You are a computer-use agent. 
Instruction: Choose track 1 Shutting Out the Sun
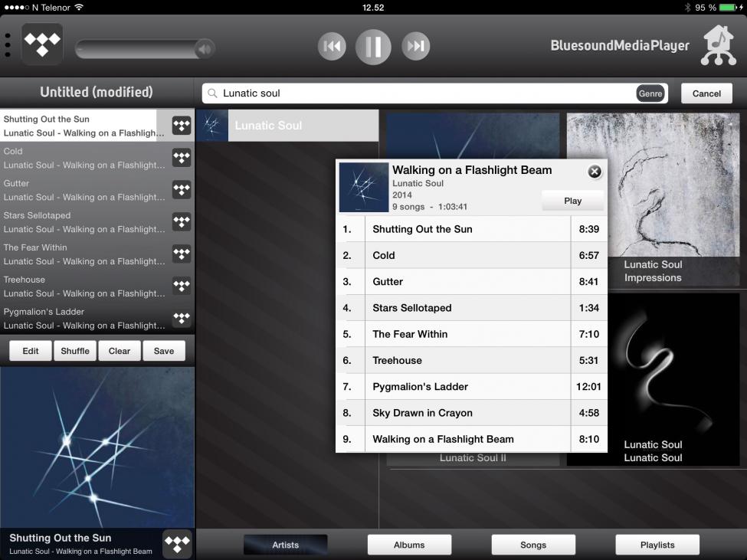[x=471, y=229]
